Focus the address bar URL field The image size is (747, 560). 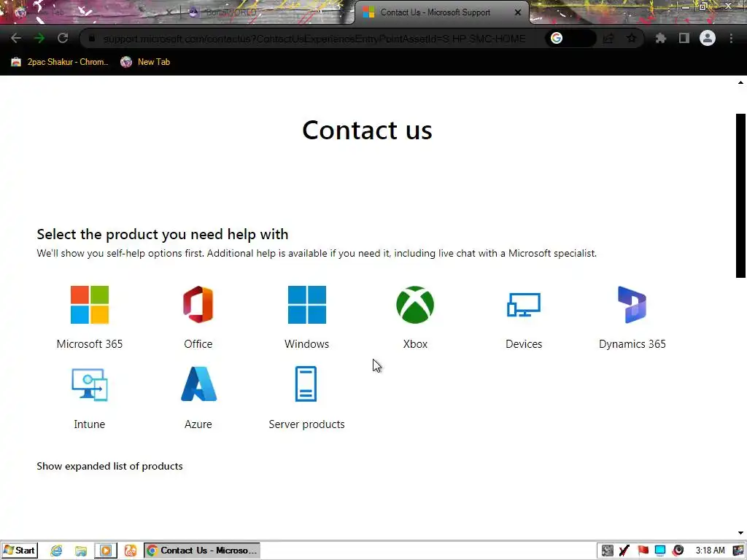click(314, 39)
